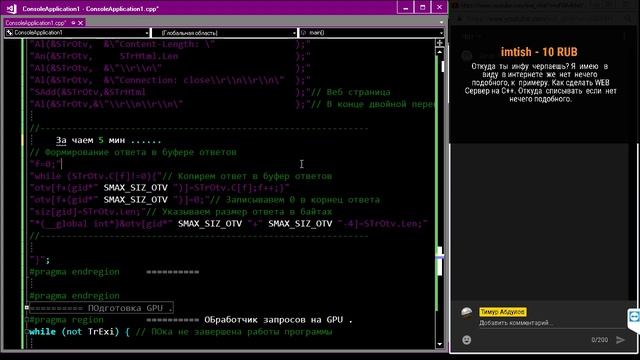Image resolution: width=640 pixels, height=360 pixels.
Task: Click the Visual Studio logo icon
Action: click(11, 8)
